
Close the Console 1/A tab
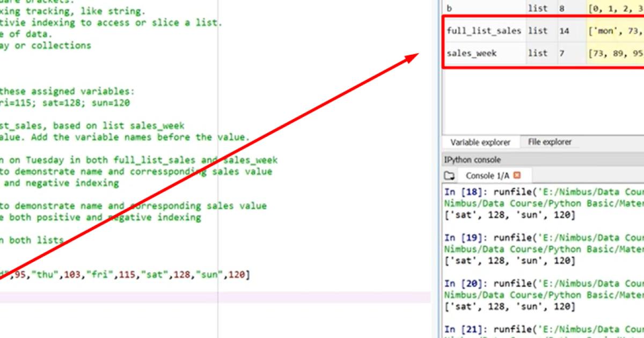(517, 174)
